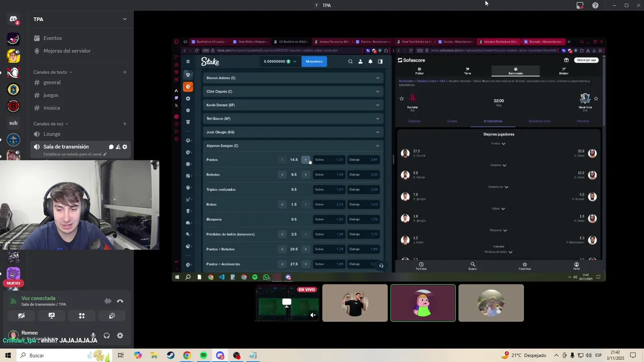
Task: Collapse Alperen Sengun (C) section in stream
Action: pyautogui.click(x=293, y=146)
